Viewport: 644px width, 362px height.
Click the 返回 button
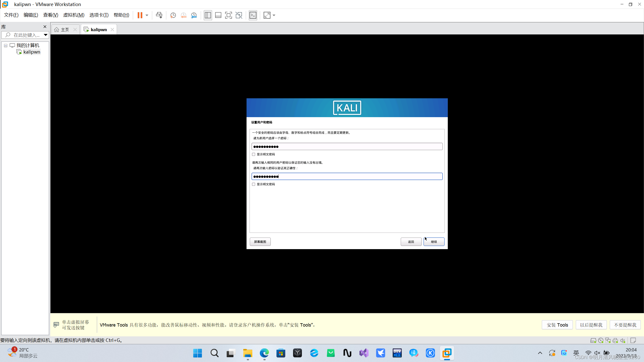pos(411,242)
